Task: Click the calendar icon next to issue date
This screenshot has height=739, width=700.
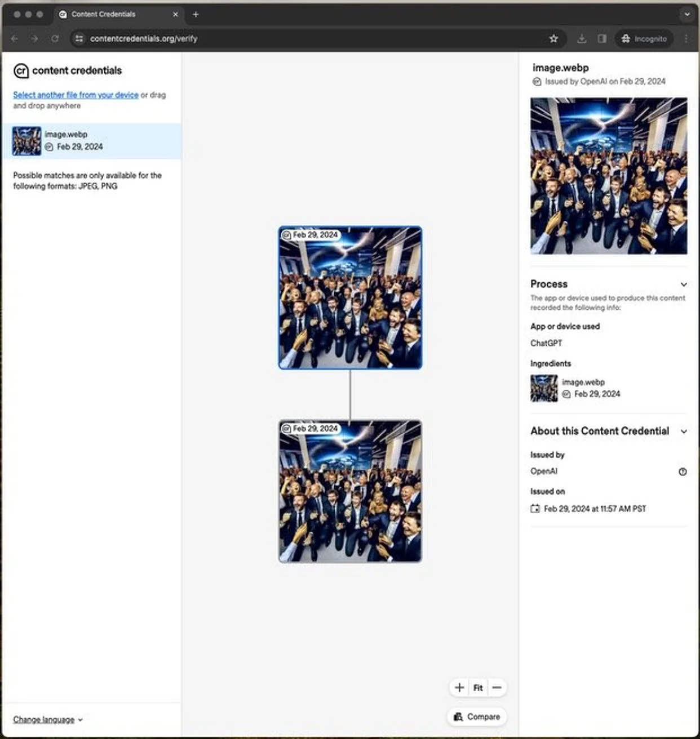Action: (x=535, y=509)
